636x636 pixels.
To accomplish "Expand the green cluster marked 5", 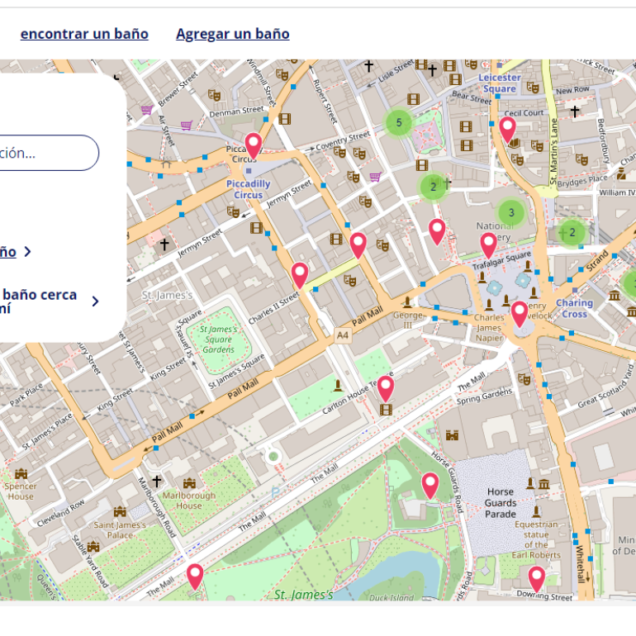I will (x=399, y=123).
